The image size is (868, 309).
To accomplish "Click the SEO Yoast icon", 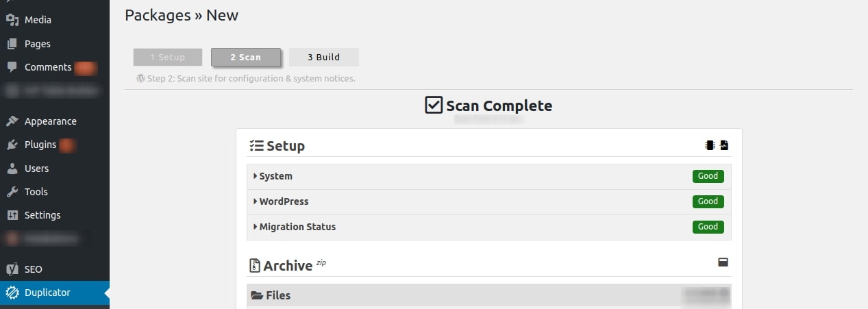I will (x=12, y=269).
